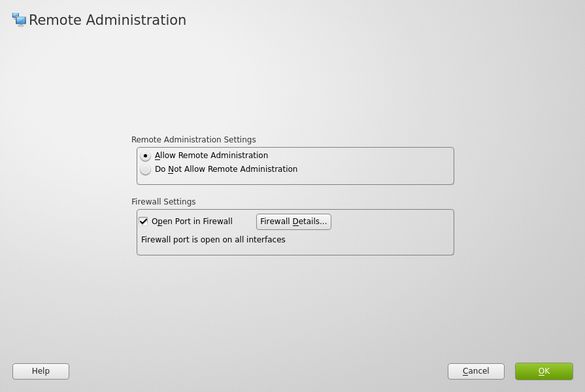Viewport: 585px width, 392px height.
Task: Click the Remote Administration Settings group label
Action: click(x=193, y=140)
